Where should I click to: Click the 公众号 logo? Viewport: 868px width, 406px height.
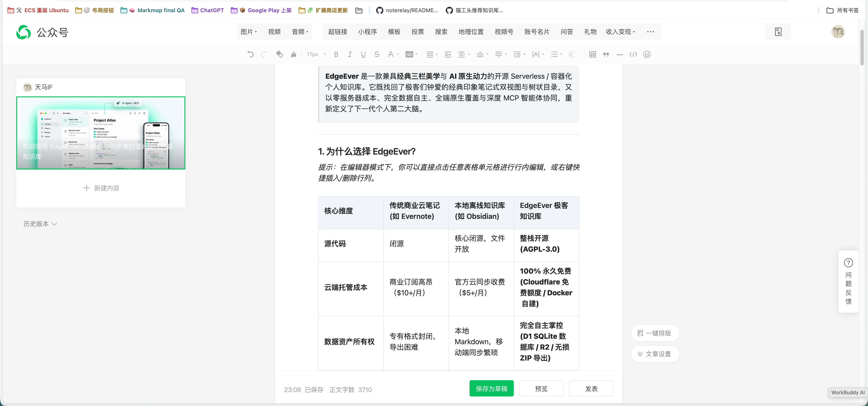pyautogui.click(x=42, y=32)
